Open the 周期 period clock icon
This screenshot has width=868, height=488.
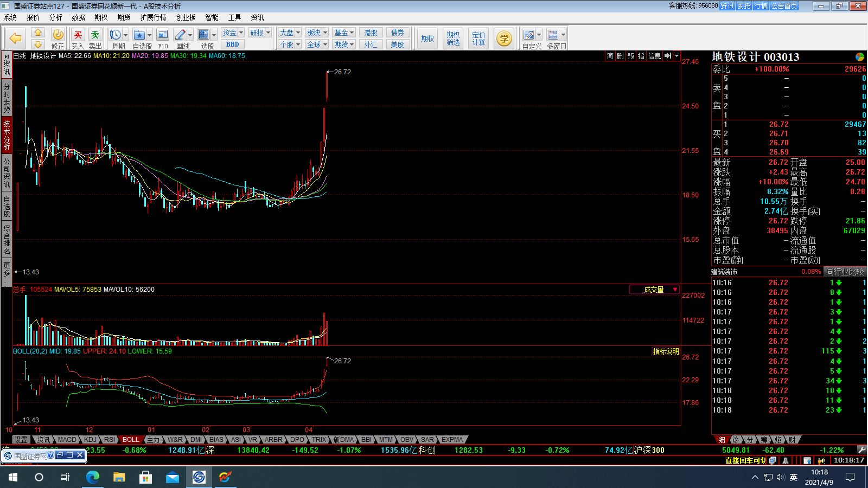pos(116,35)
